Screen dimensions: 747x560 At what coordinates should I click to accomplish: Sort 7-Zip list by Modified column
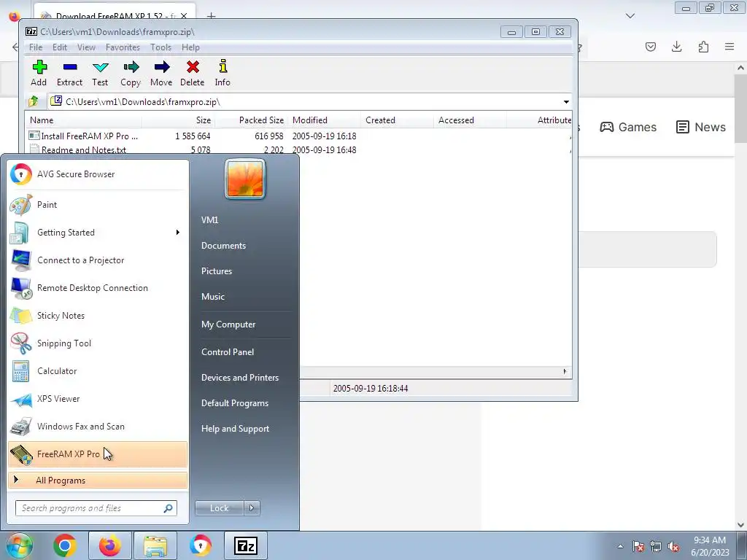coord(323,120)
